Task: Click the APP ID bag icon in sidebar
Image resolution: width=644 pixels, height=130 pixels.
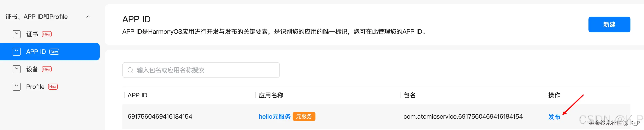Action: [16, 52]
